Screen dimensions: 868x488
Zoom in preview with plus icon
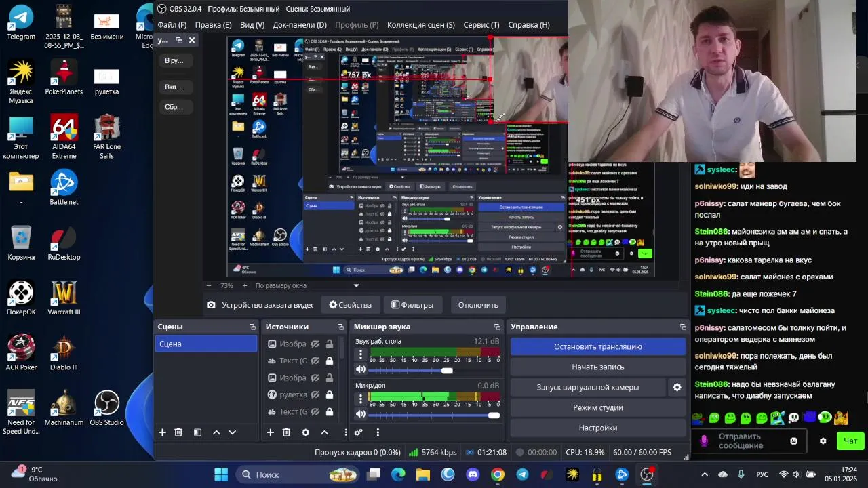[x=245, y=285]
